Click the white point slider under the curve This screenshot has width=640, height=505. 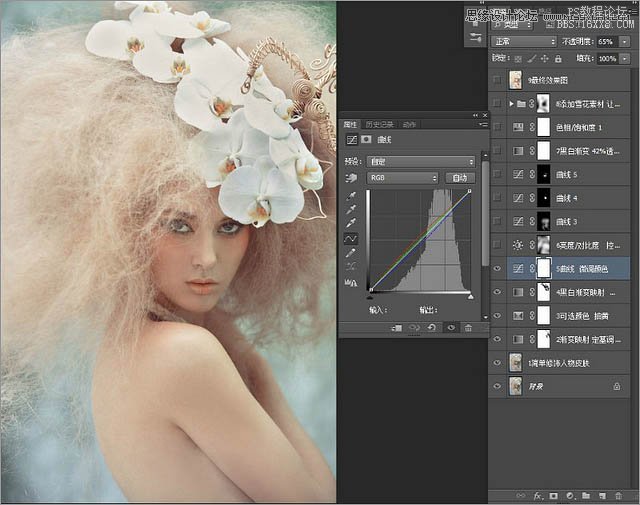coord(471,297)
